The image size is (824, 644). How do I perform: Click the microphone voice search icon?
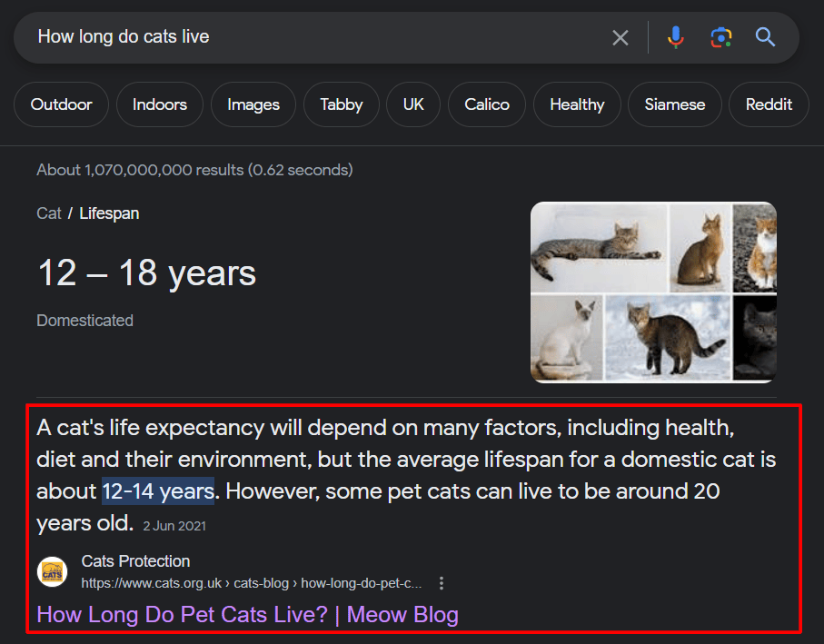coord(675,37)
